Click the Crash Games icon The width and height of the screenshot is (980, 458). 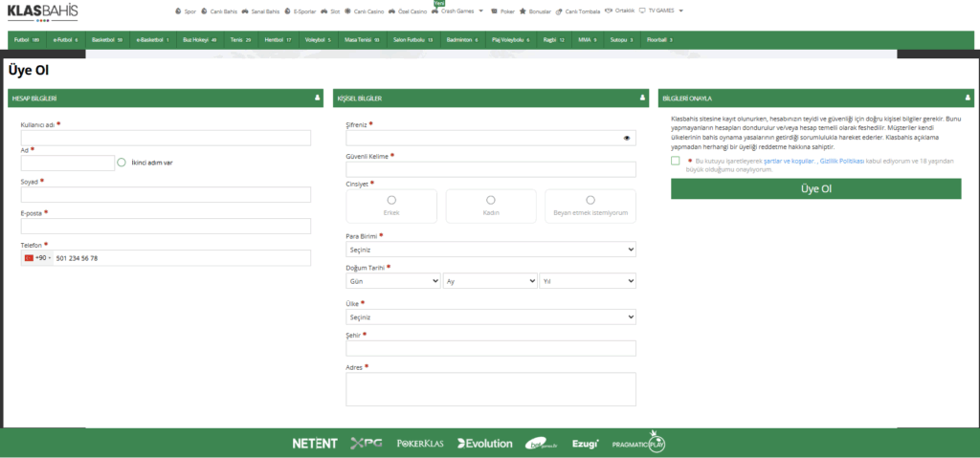click(434, 11)
